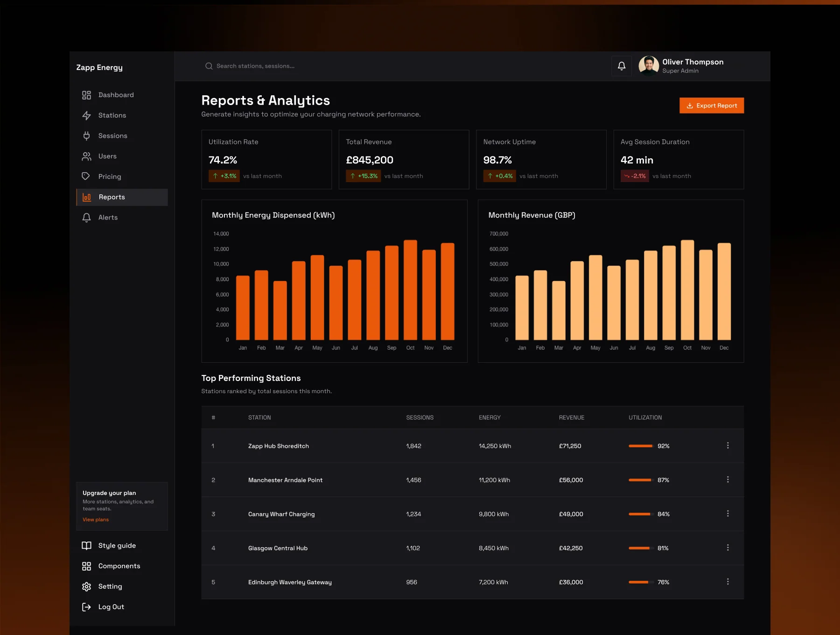The image size is (840, 635).
Task: Click the 76% utilization progress bar
Action: click(x=641, y=583)
